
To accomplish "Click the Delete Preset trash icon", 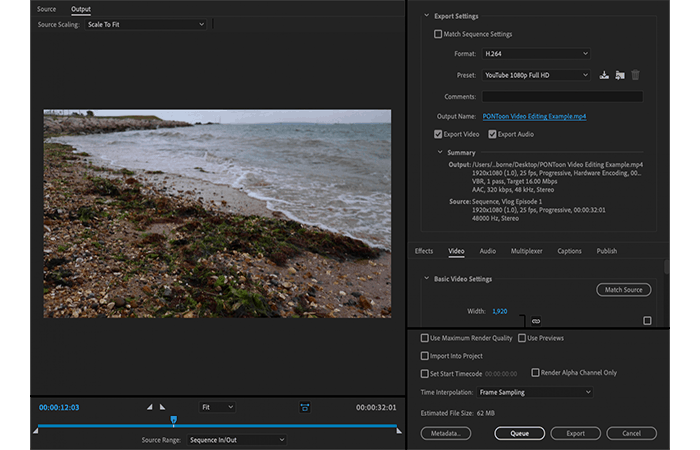I will (635, 75).
